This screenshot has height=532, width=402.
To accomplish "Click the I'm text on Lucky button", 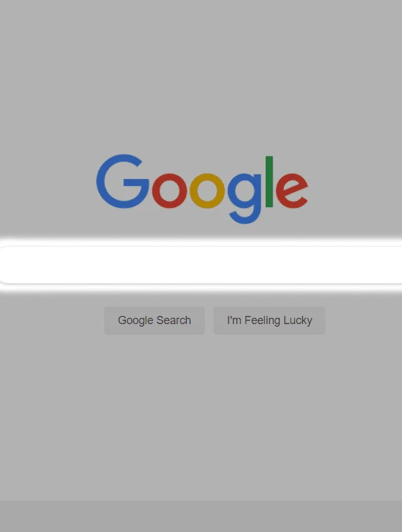I will coord(234,320).
